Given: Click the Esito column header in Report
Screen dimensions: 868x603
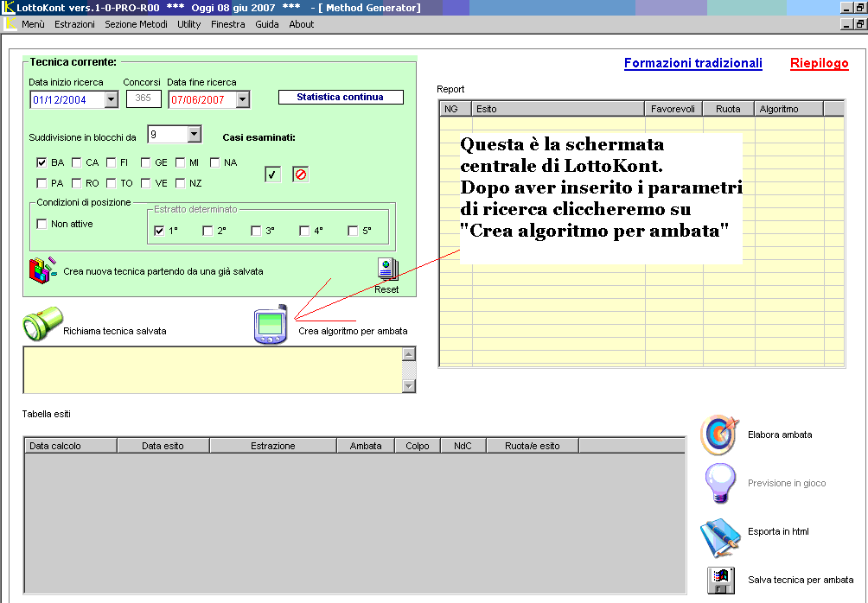Looking at the screenshot, I should pyautogui.click(x=558, y=109).
